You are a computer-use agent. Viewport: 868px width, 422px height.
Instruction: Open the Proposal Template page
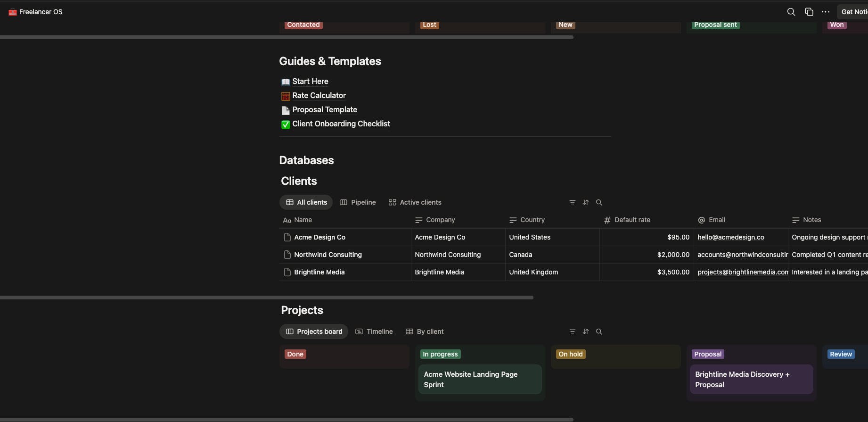(x=325, y=109)
